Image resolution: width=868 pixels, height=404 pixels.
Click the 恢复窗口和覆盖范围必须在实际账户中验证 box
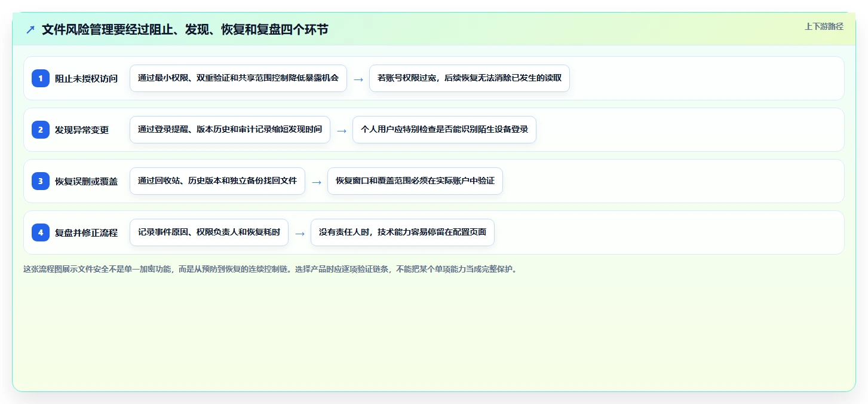tap(415, 181)
